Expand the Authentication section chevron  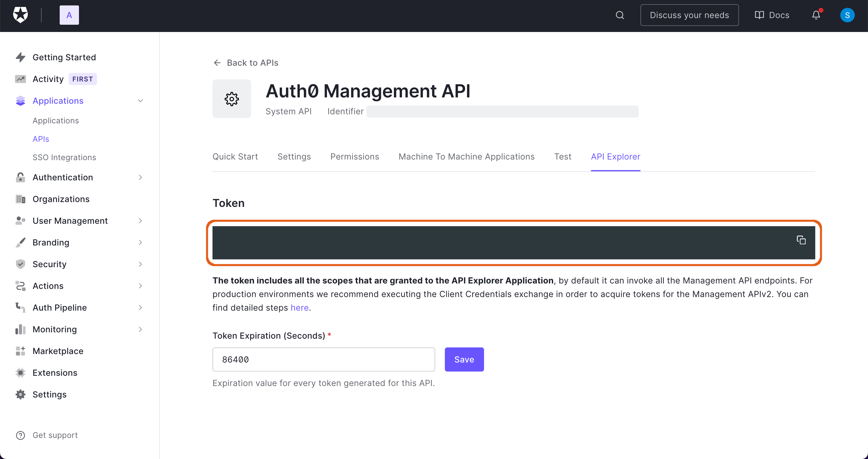(x=140, y=177)
